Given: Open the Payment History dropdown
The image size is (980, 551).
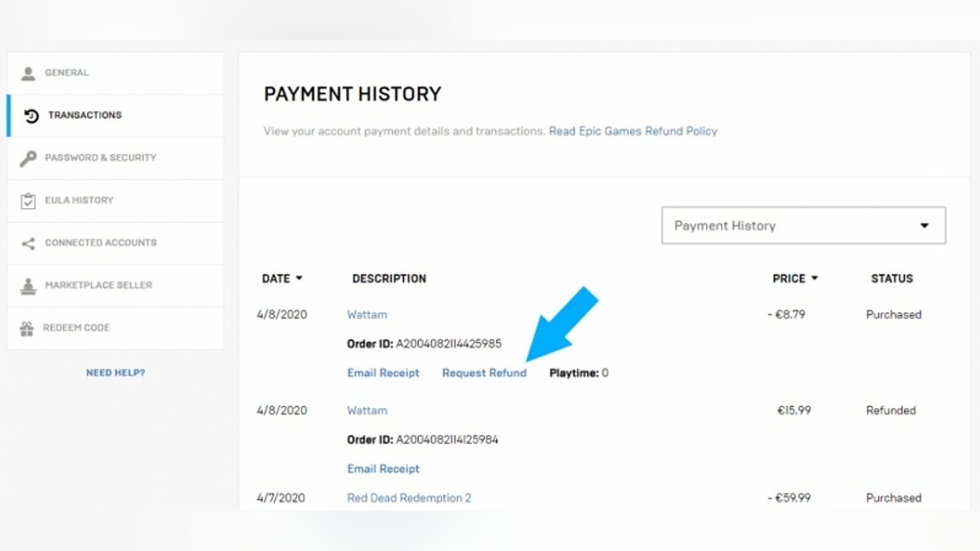Looking at the screenshot, I should tap(804, 225).
